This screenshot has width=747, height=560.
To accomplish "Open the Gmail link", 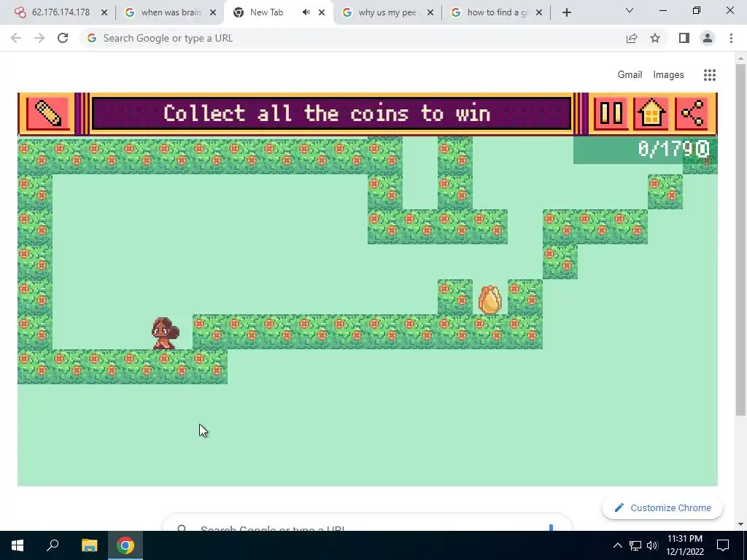I will pyautogui.click(x=630, y=75).
